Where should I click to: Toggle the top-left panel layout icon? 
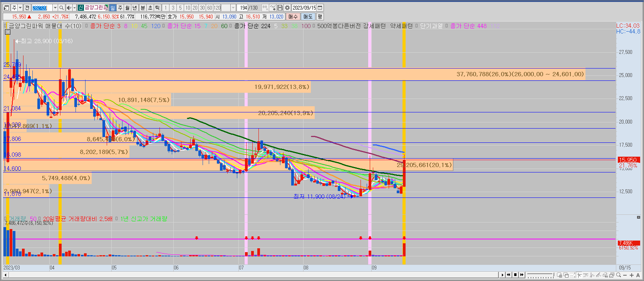[6, 8]
